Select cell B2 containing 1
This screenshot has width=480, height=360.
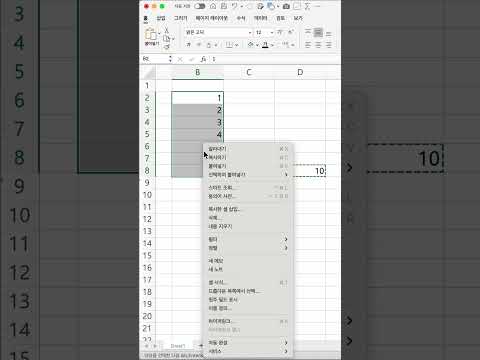click(198, 98)
